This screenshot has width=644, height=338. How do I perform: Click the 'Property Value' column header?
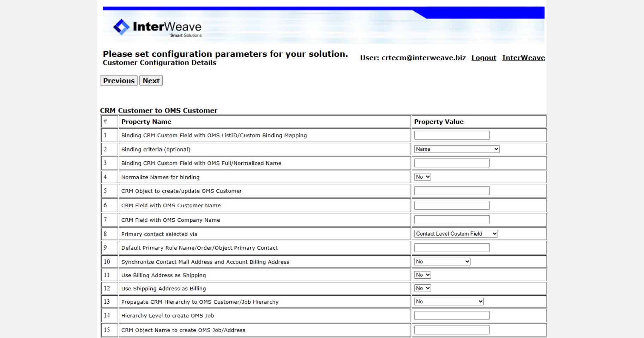pyautogui.click(x=439, y=121)
